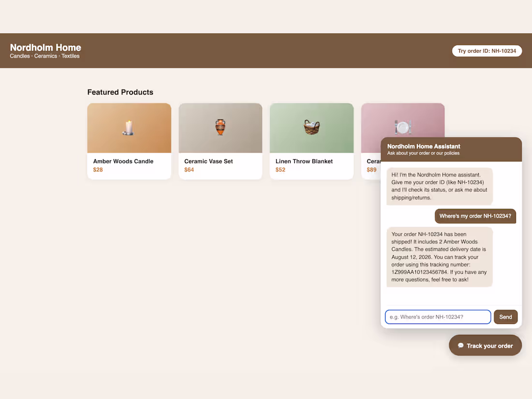Click the 'Where's my order NH-10234?' message

[x=475, y=216]
